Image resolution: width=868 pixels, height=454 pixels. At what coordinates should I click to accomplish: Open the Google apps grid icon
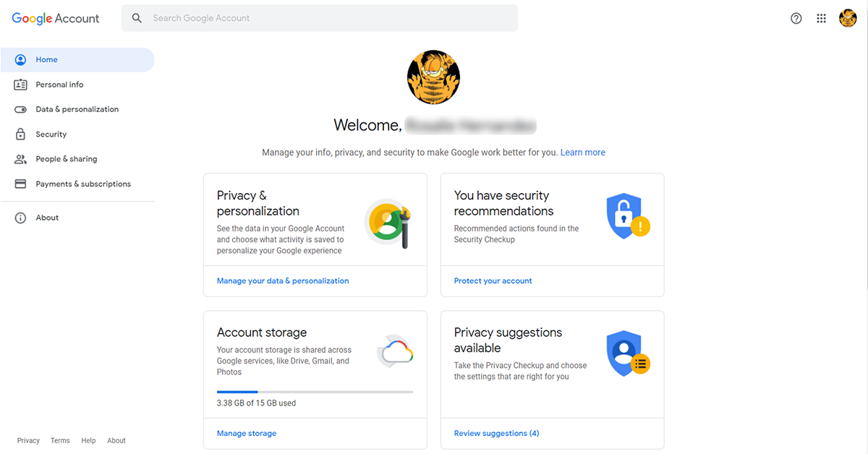tap(821, 19)
